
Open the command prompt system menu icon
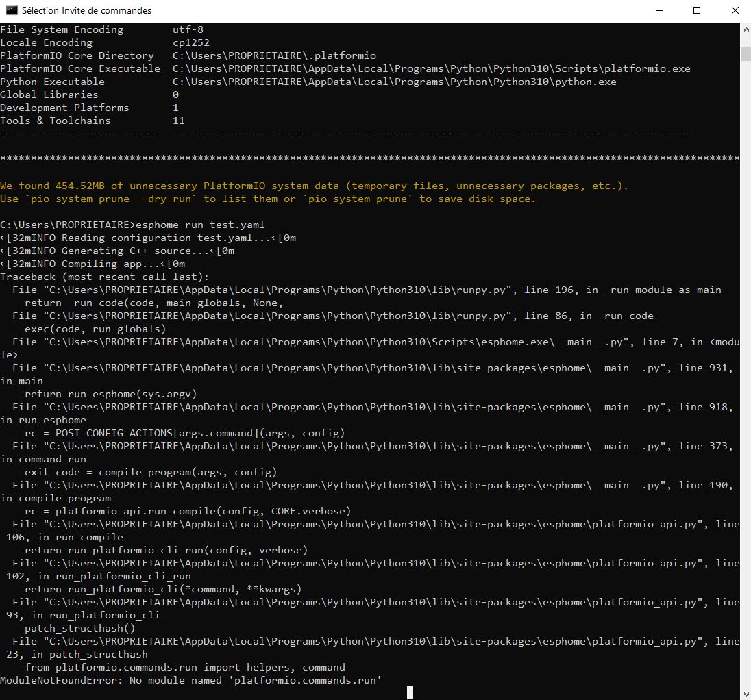[12, 10]
